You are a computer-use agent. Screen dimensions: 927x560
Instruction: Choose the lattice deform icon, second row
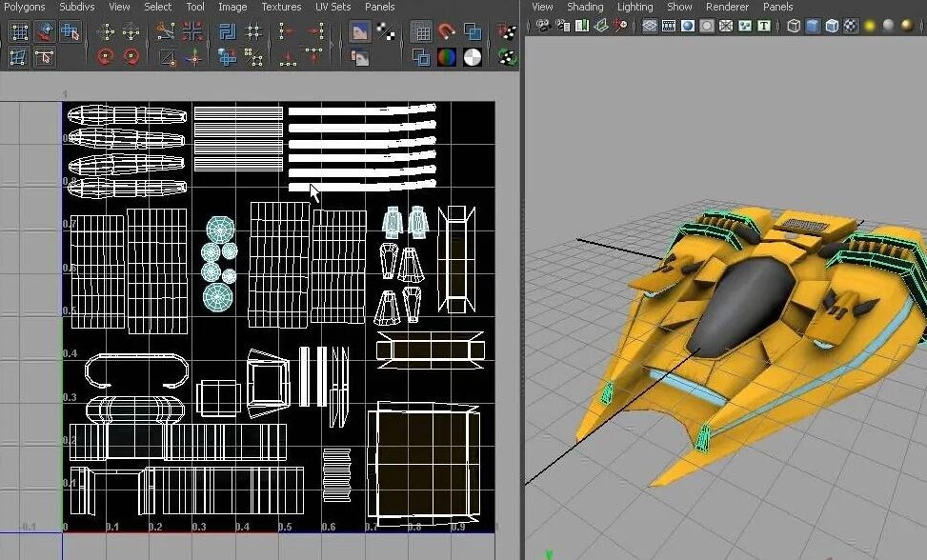click(x=19, y=57)
